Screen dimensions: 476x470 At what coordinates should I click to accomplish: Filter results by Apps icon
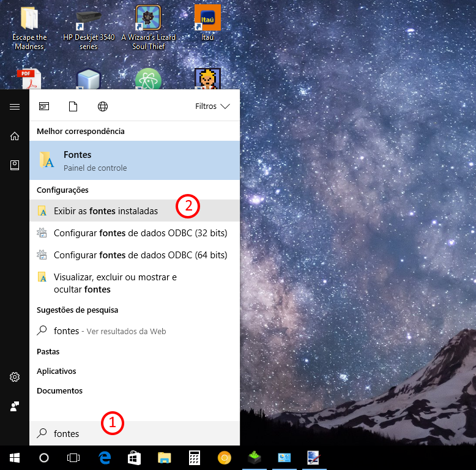click(44, 106)
